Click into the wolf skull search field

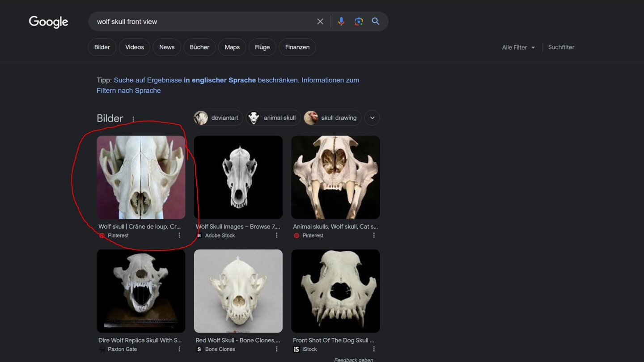(x=201, y=21)
